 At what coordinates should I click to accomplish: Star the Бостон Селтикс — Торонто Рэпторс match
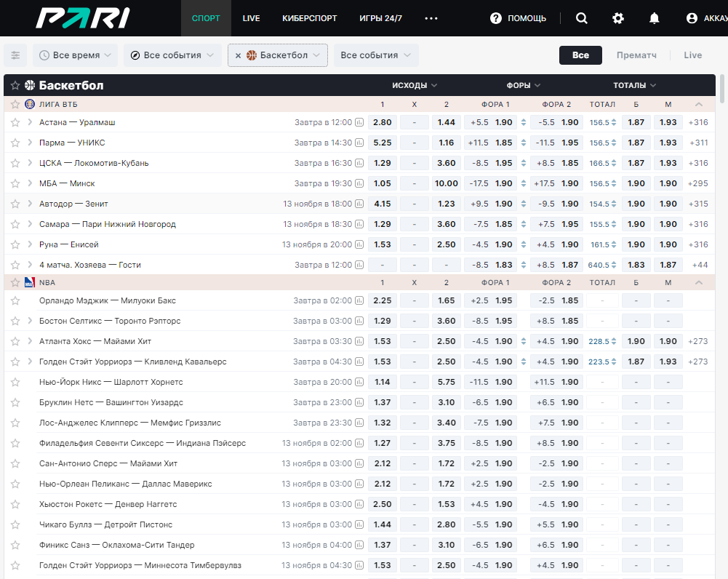click(x=15, y=321)
